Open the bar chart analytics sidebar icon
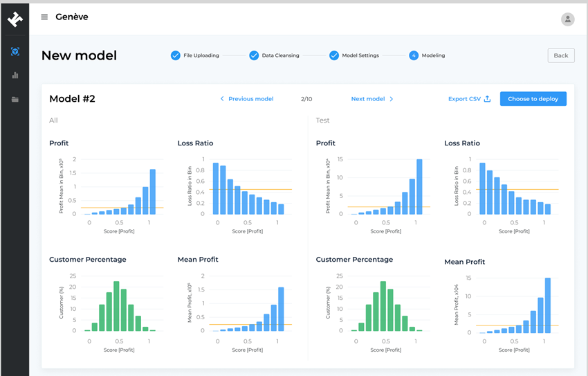 point(15,75)
